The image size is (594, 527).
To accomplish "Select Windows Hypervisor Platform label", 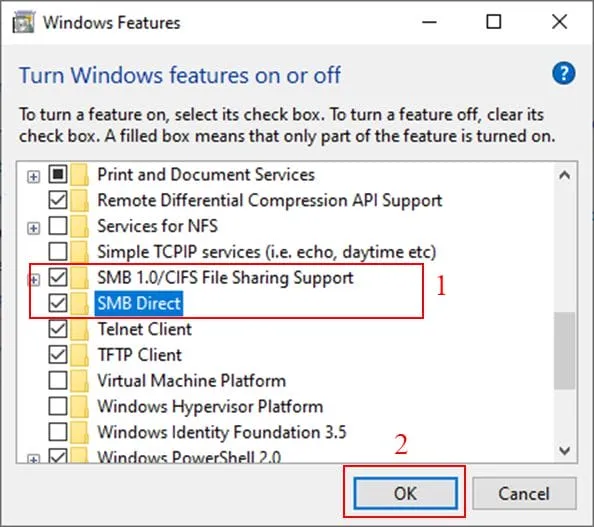I will coord(210,407).
